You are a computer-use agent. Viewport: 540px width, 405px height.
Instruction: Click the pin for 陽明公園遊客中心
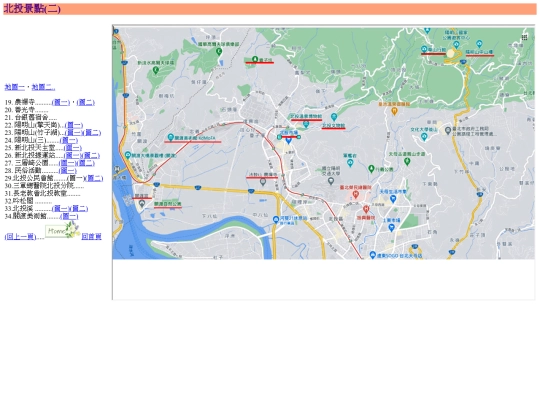coord(456,45)
